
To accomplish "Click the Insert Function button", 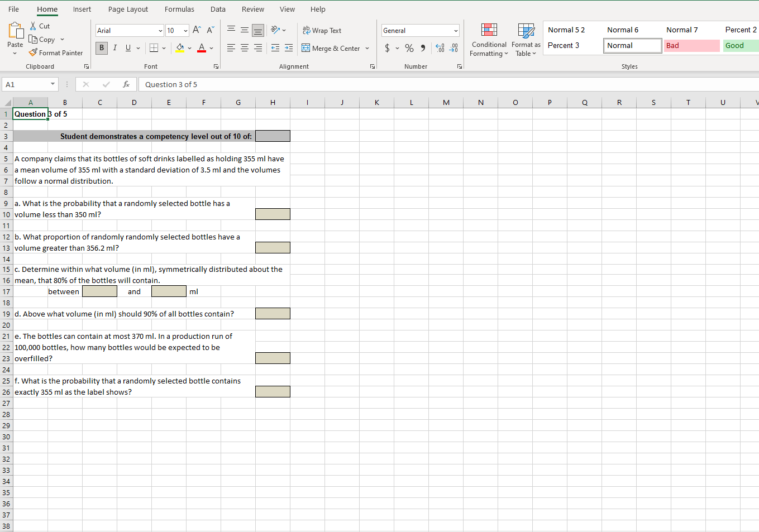I will click(126, 84).
